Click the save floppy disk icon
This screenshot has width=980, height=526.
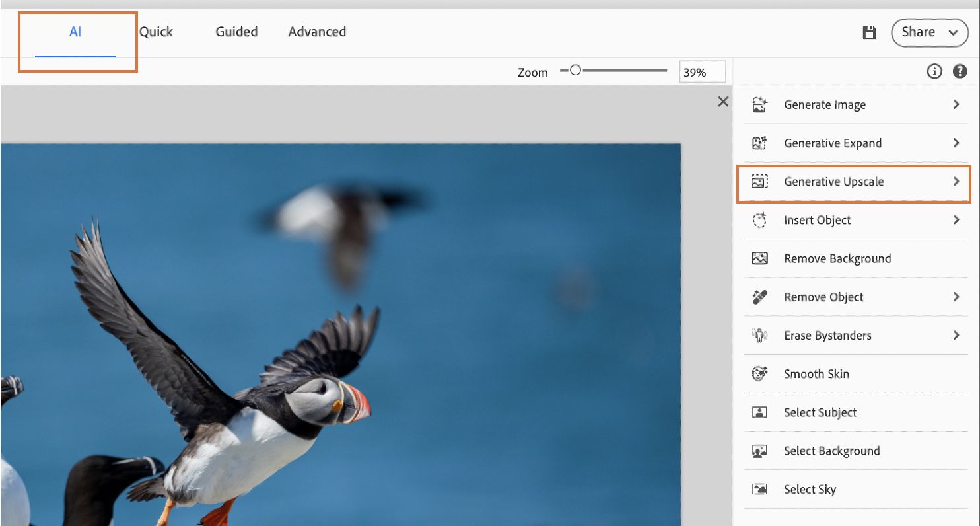click(869, 32)
